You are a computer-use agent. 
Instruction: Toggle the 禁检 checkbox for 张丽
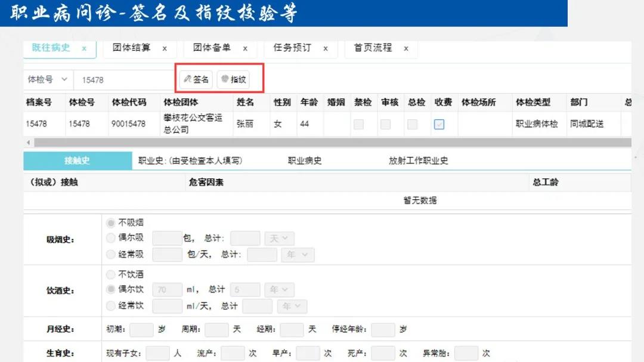(358, 124)
